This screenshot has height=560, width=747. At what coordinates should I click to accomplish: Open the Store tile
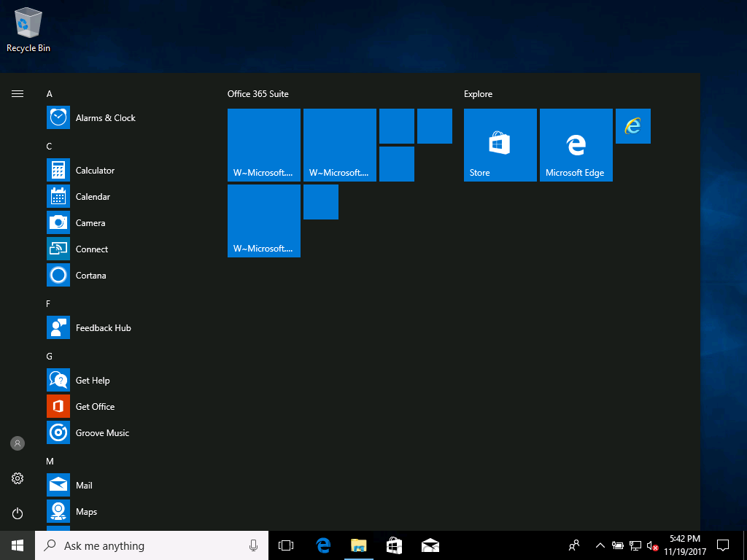[500, 145]
